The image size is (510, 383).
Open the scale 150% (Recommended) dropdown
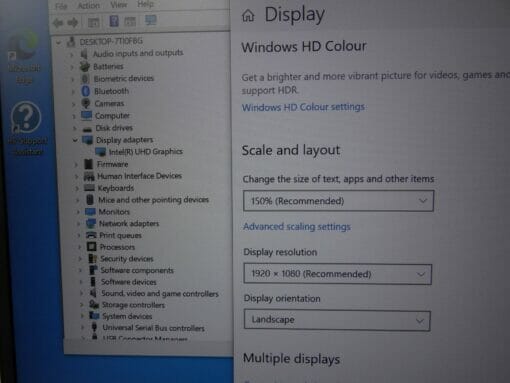(338, 201)
